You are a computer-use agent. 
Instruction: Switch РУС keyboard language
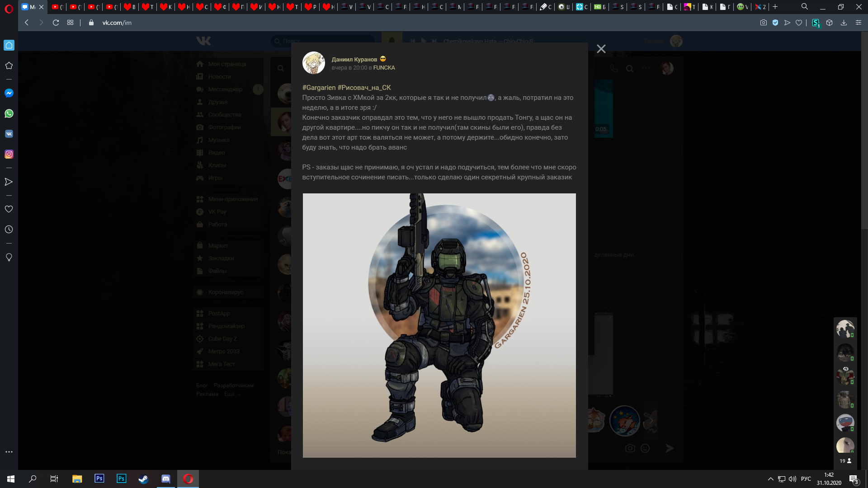[x=806, y=479]
